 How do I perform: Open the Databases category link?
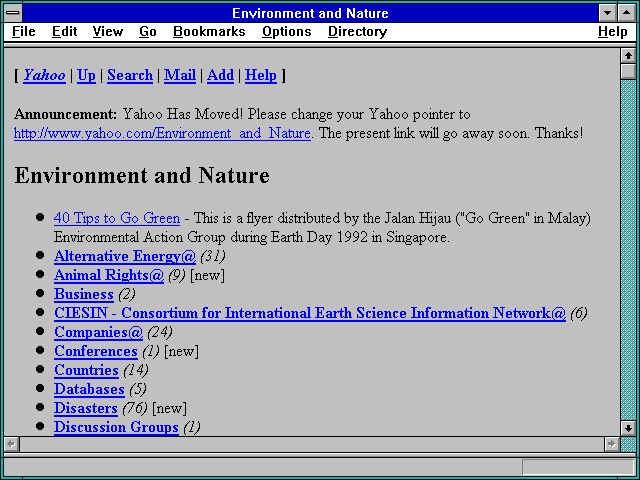point(89,389)
